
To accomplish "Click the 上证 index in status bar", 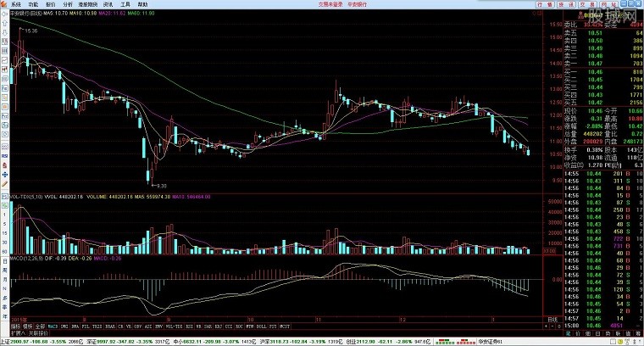I will click(x=41, y=342).
